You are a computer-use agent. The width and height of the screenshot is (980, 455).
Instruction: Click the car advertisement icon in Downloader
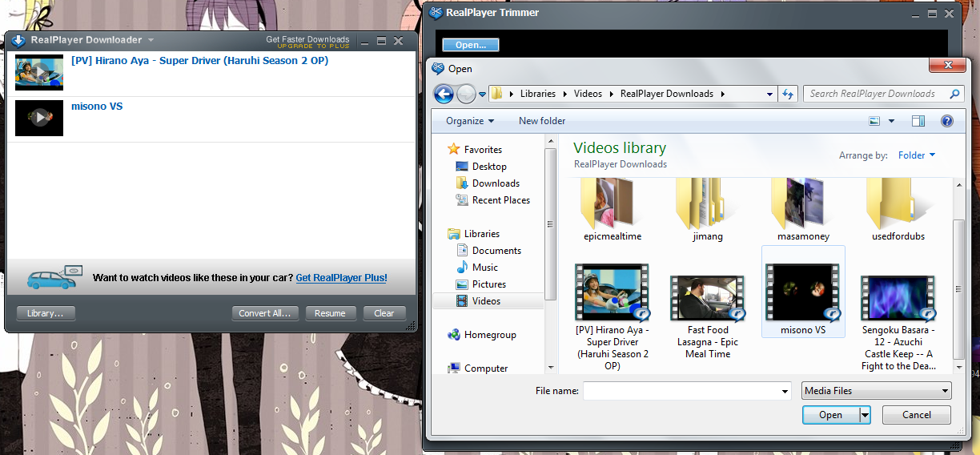(x=54, y=277)
